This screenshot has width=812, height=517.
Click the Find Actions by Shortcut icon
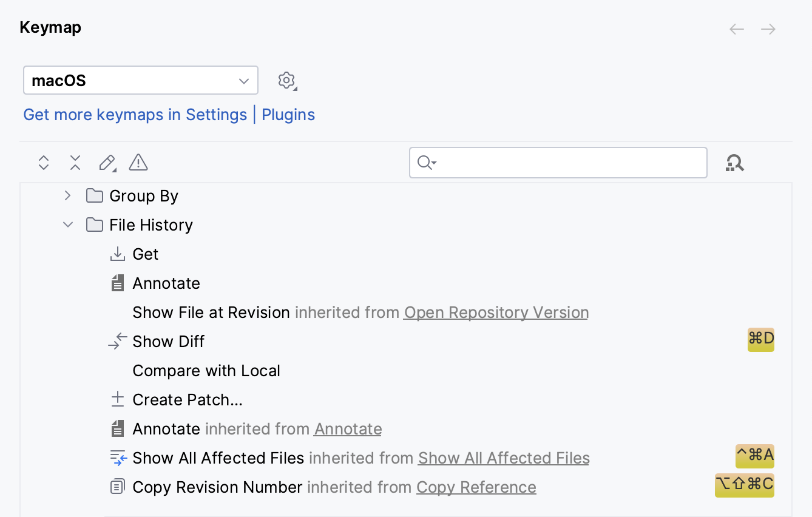[735, 163]
